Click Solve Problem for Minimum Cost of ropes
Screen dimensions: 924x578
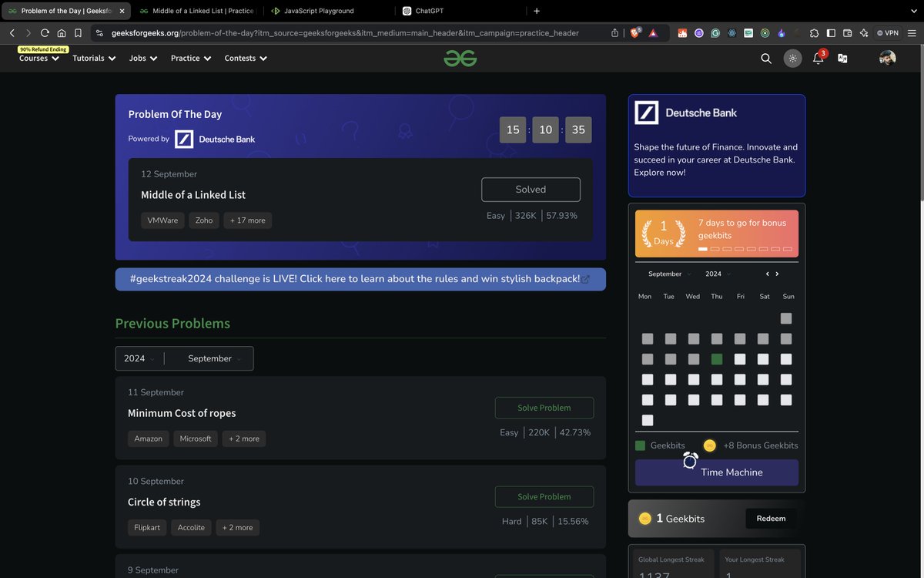pyautogui.click(x=544, y=408)
